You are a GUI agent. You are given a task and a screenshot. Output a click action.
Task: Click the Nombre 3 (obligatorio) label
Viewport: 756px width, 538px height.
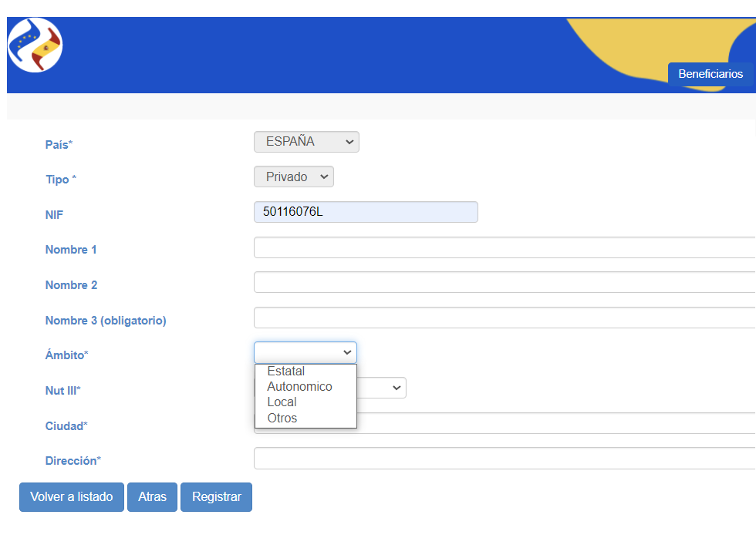[106, 321]
